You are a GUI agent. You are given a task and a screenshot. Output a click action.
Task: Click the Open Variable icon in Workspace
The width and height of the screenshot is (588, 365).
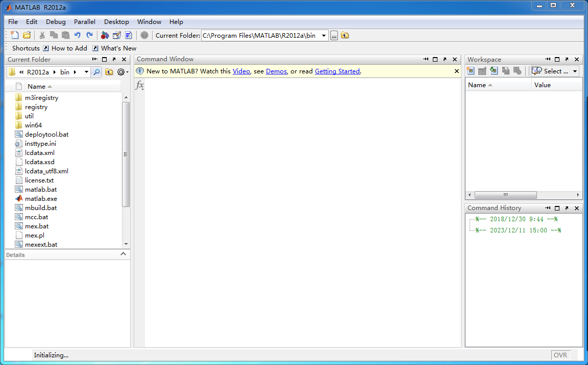pos(482,71)
